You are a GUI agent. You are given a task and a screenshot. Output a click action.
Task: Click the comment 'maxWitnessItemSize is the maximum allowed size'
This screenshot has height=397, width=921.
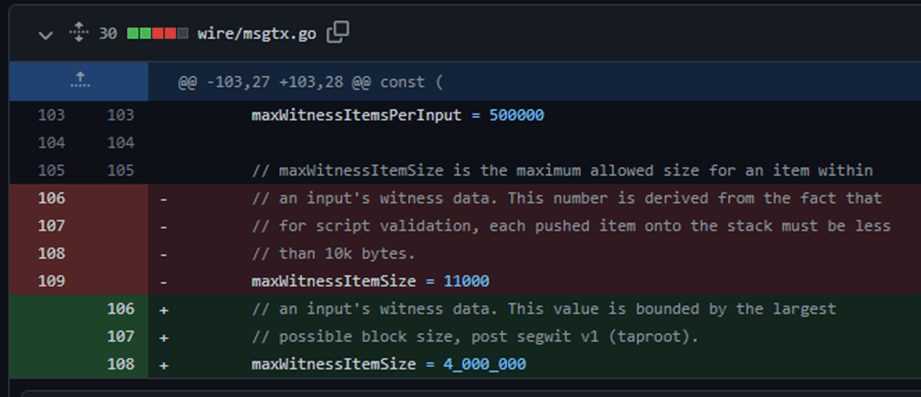pyautogui.click(x=562, y=171)
